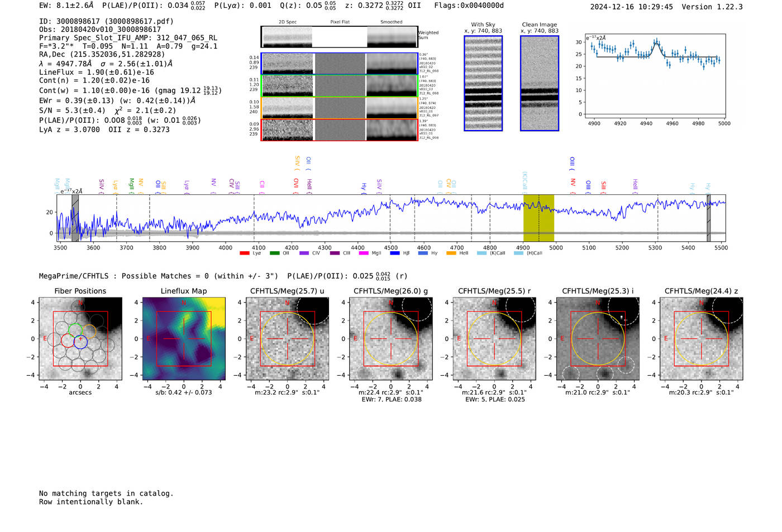Click the EW: 8.1±2.6Å header value

coord(66,6)
